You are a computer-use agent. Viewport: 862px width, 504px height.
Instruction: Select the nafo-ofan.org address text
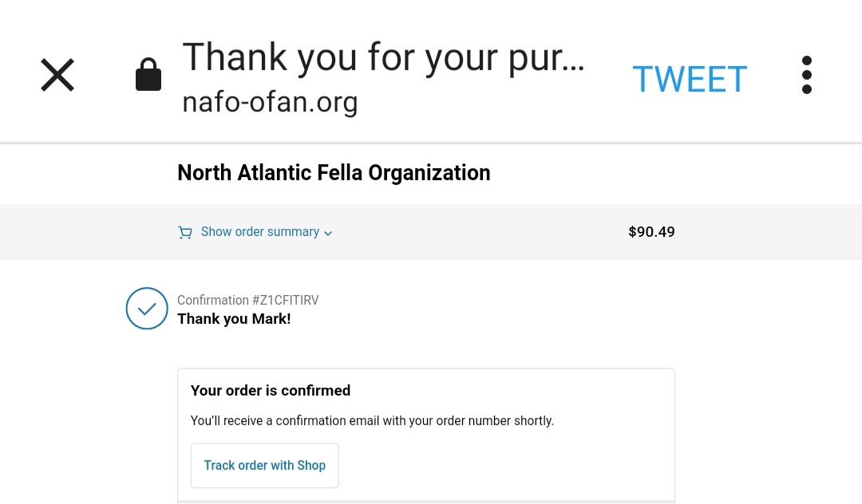coord(270,102)
